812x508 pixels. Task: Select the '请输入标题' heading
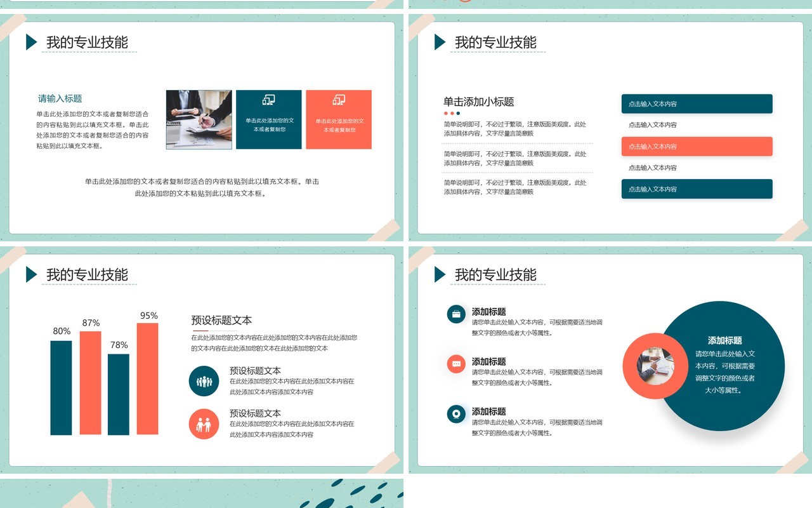(60, 98)
